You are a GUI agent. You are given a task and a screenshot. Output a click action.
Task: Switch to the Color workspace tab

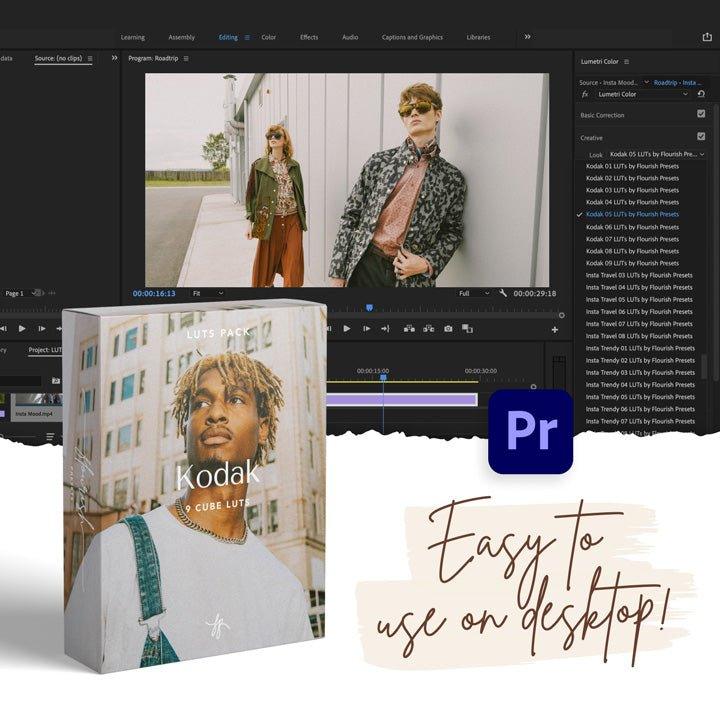click(268, 37)
